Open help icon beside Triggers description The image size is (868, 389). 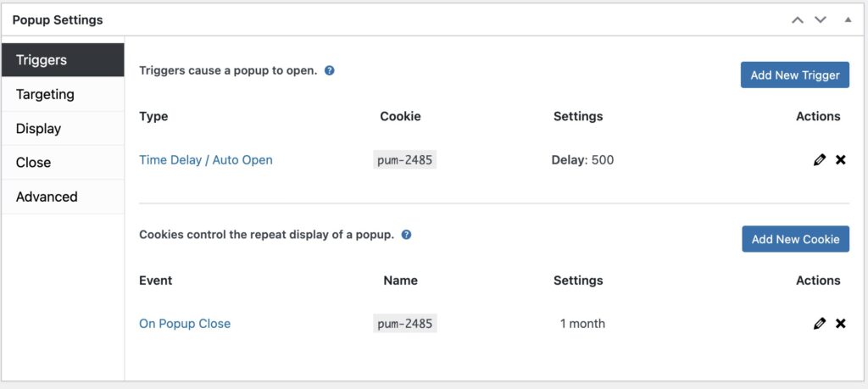click(330, 71)
